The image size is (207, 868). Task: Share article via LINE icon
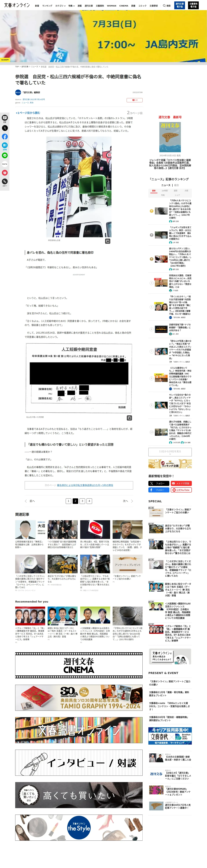pos(5,155)
